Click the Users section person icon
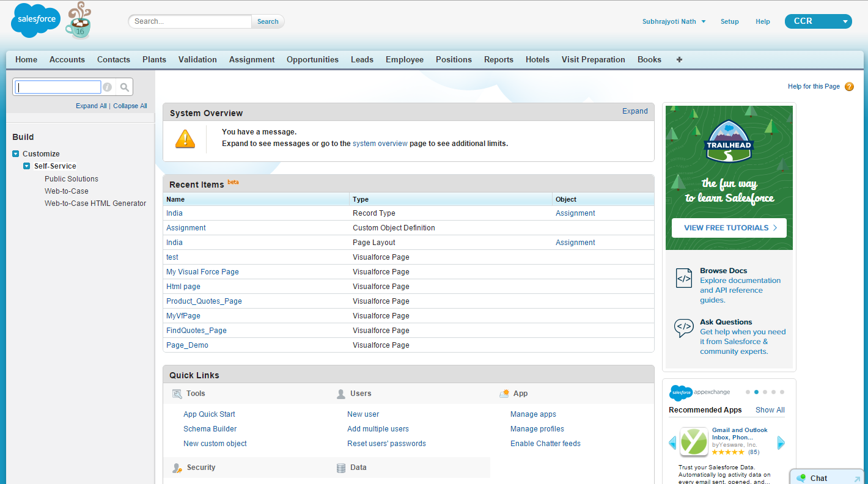868x484 pixels. click(341, 394)
